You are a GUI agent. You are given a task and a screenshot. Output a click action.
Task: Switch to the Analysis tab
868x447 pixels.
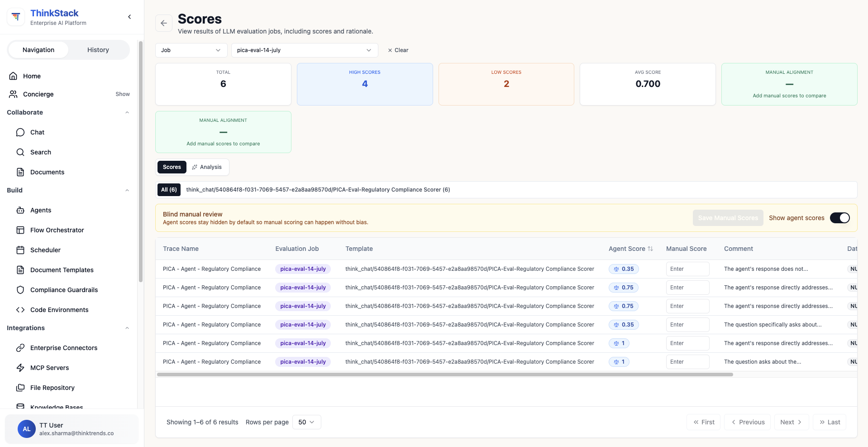point(207,167)
